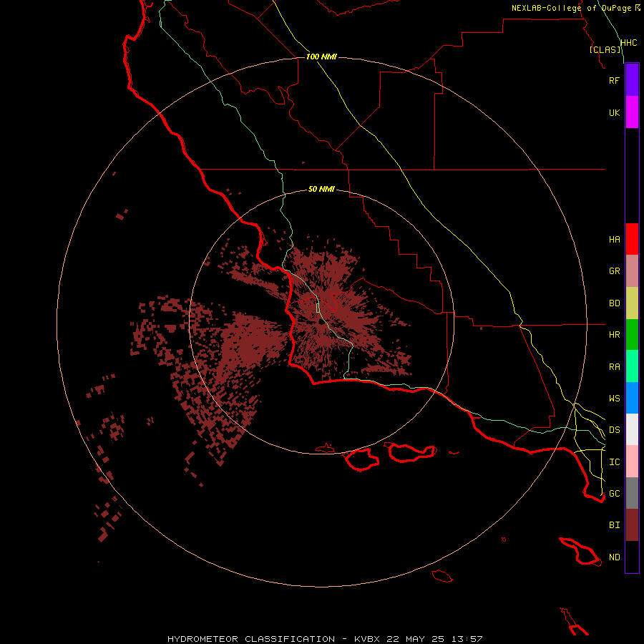Screen dimensions: 644x644
Task: Click the 100 NMI range ring label
Action: click(x=321, y=57)
